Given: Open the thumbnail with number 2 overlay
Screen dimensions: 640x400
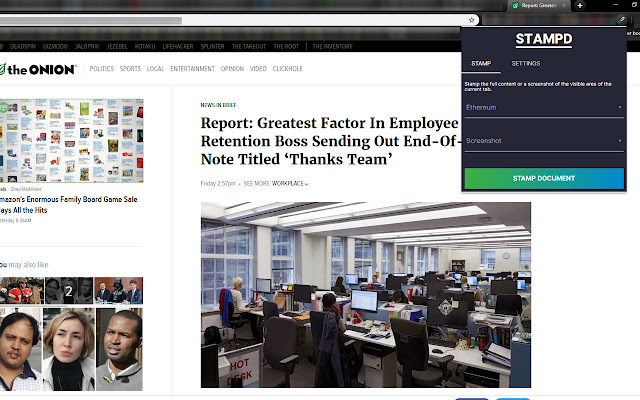Looking at the screenshot, I should (x=69, y=291).
